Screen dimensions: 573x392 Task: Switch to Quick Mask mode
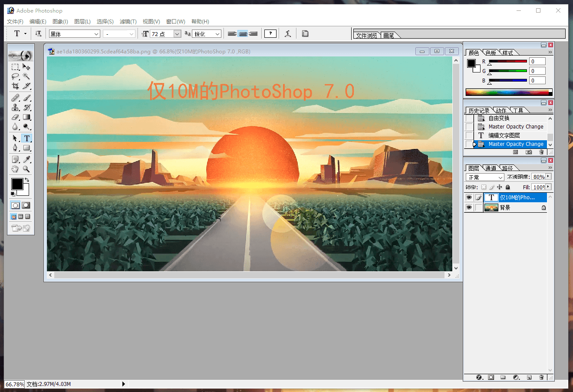(x=26, y=205)
